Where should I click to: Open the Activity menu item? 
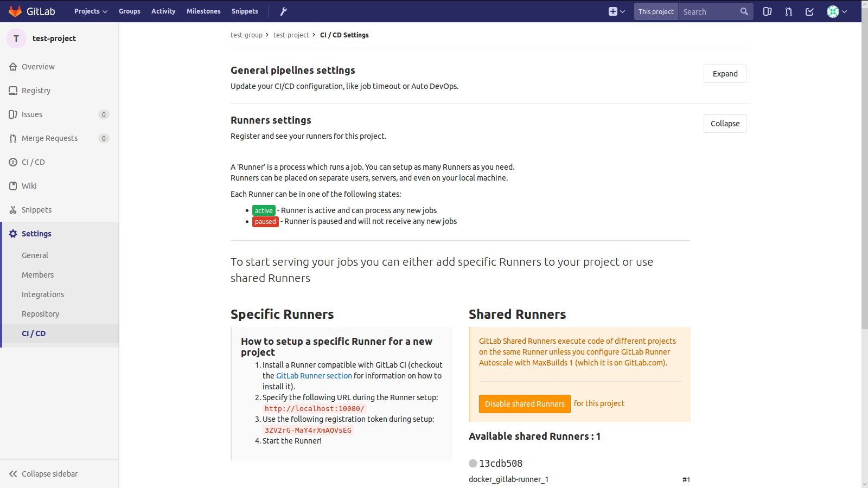tap(163, 11)
